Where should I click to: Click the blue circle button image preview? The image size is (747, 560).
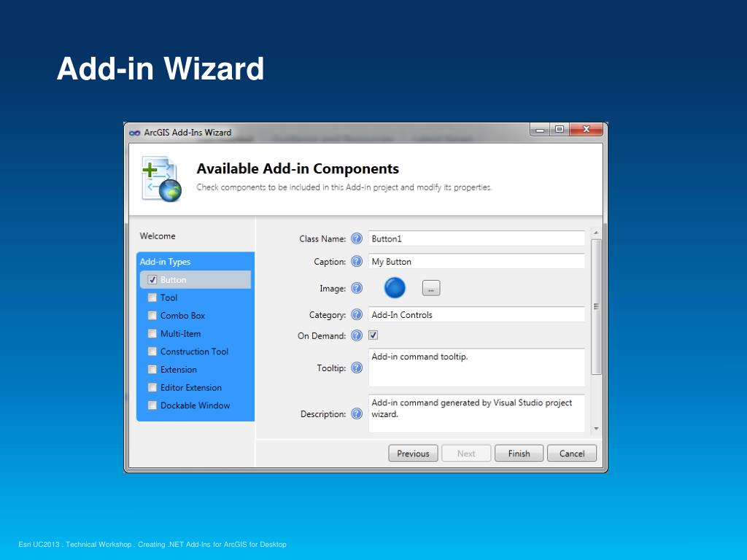[x=395, y=287]
